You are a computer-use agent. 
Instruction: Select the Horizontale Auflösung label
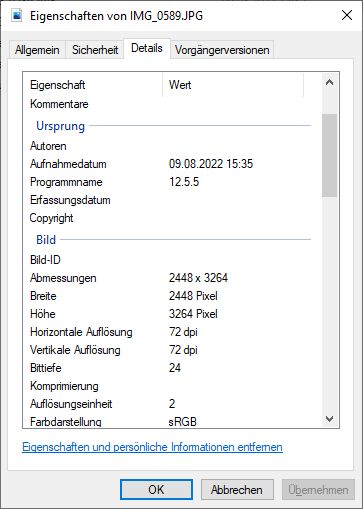[81, 332]
